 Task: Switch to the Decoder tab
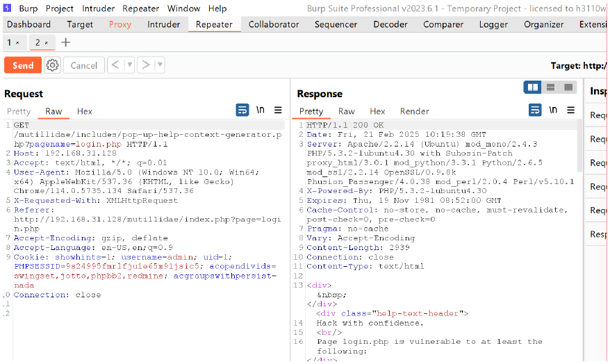pyautogui.click(x=390, y=24)
